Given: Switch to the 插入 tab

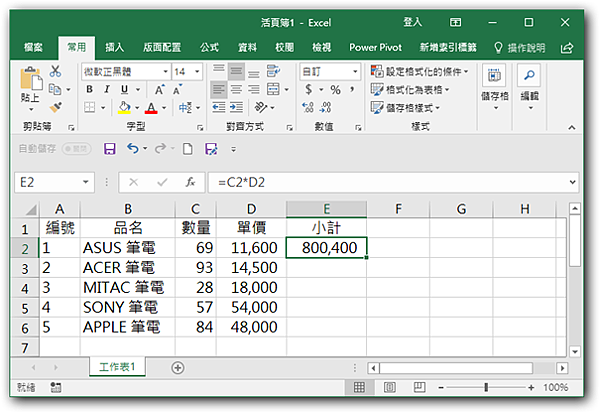Looking at the screenshot, I should [x=115, y=47].
